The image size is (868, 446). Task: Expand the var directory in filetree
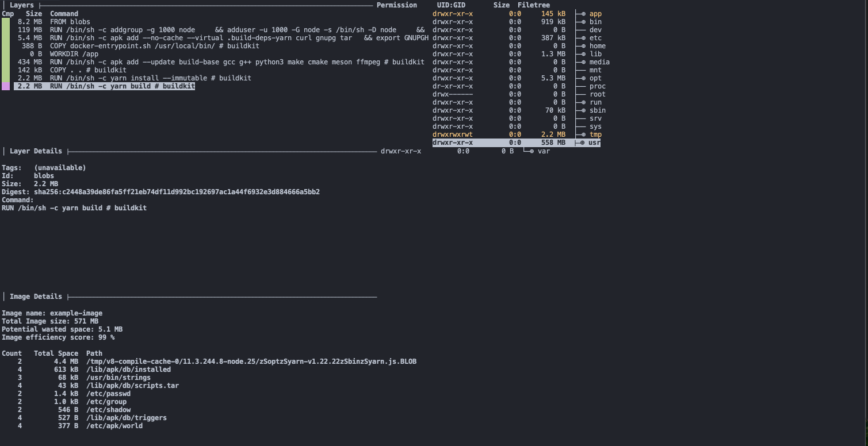[x=531, y=151]
